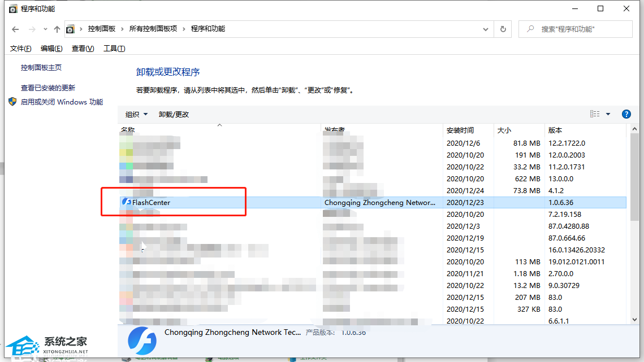The image size is (644, 362).
Task: Select the row with version 19.012.0121.0011
Action: [373, 262]
